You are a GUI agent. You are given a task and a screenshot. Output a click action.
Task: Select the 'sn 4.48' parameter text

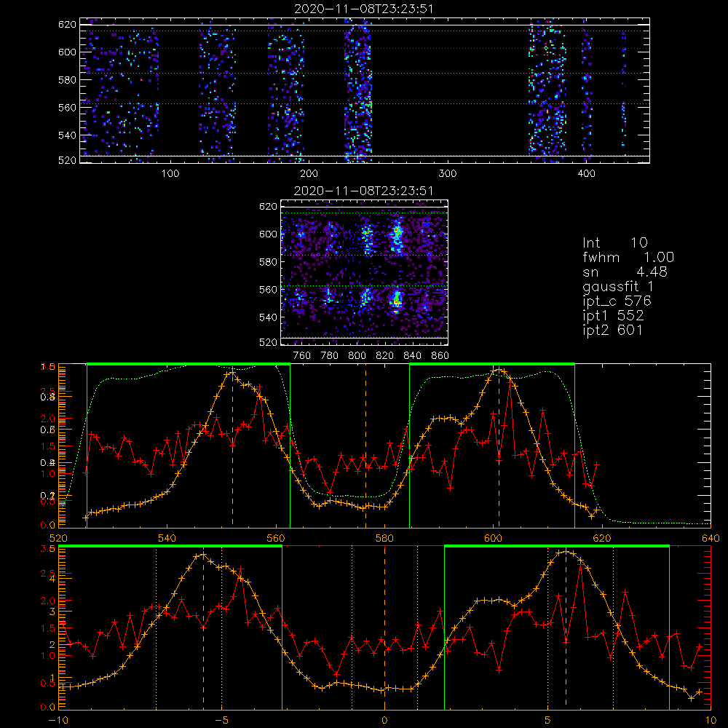point(625,272)
